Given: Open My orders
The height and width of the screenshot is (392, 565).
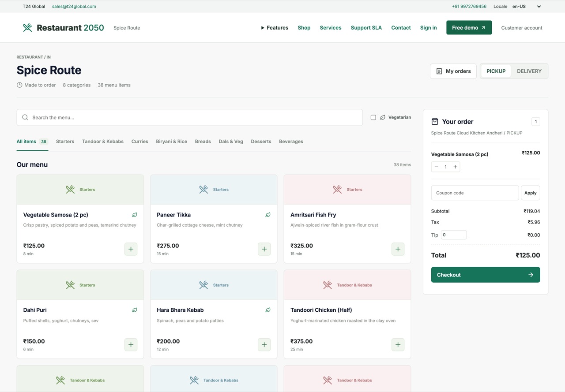Looking at the screenshot, I should pyautogui.click(x=453, y=71).
